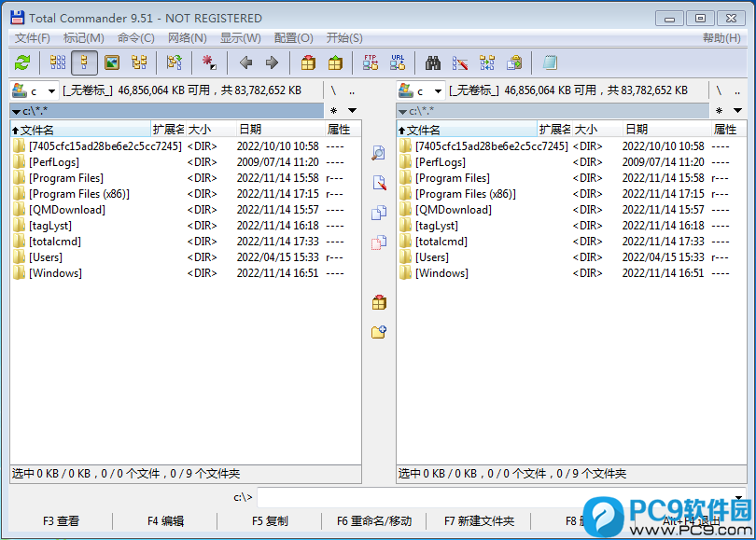Screen dimensions: 756x540
Task: Go to parent with right panel ".." button
Action: click(737, 90)
